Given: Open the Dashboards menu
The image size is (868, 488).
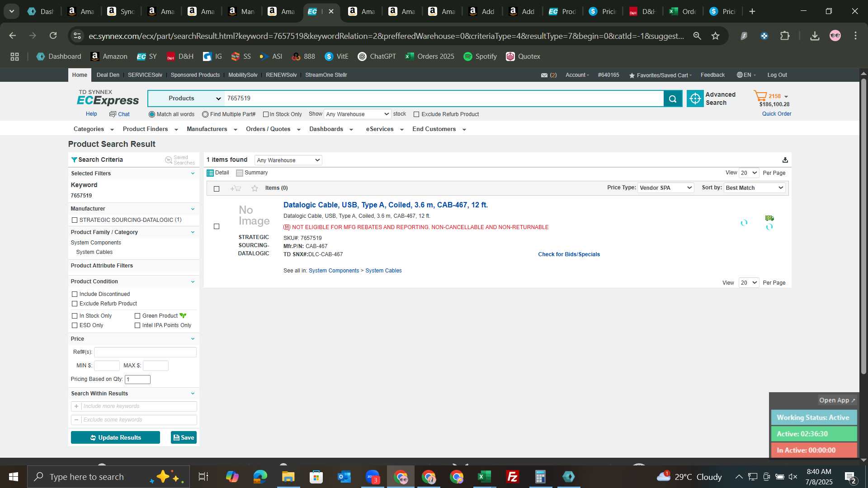Looking at the screenshot, I should coord(331,129).
